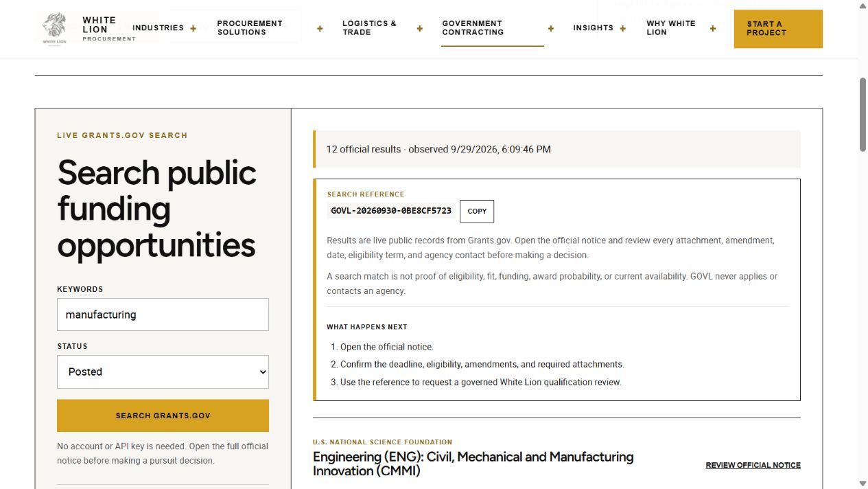Open the Logistics & Trade menu
Screen dimensions: 868x489
coord(369,27)
